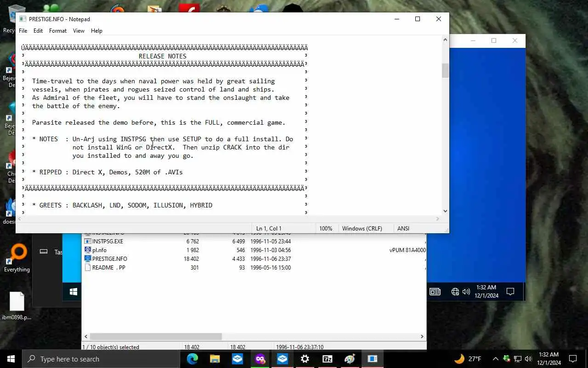588x368 pixels.
Task: Open inner VM notification center icon
Action: tap(510, 292)
